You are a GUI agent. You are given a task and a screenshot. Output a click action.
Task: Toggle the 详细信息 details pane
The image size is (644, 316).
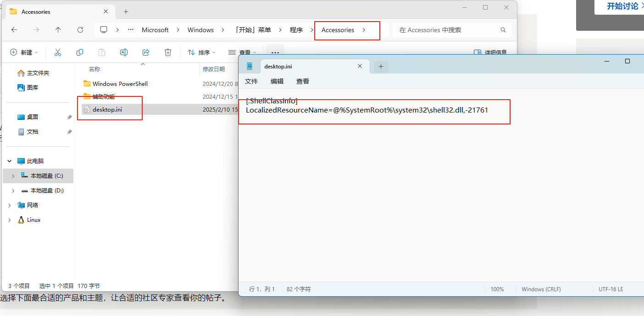490,52
